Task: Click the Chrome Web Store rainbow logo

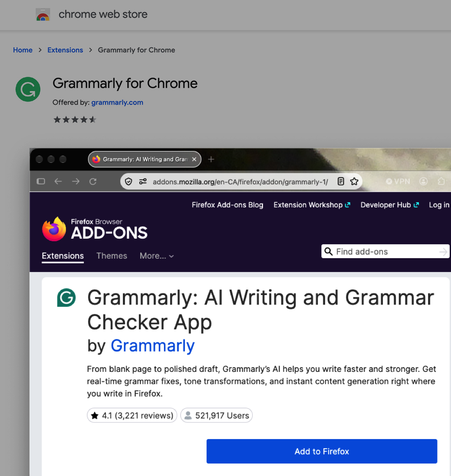Action: 43,15
